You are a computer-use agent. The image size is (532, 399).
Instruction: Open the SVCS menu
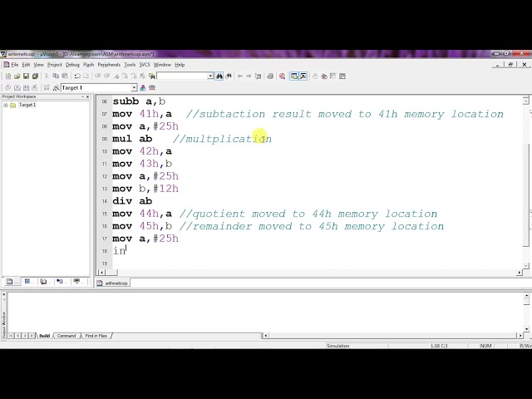[x=145, y=65]
